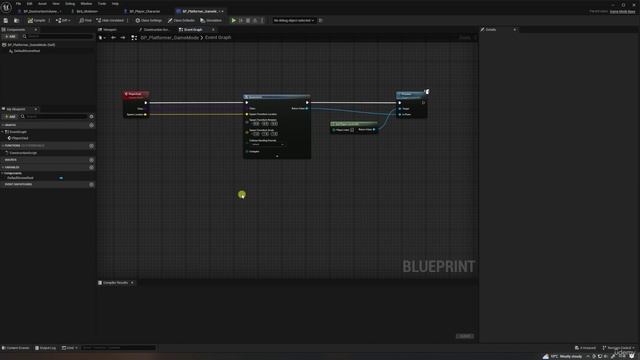Select the Possess node header
Image resolution: width=640 pixels, height=360 pixels.
[411, 95]
